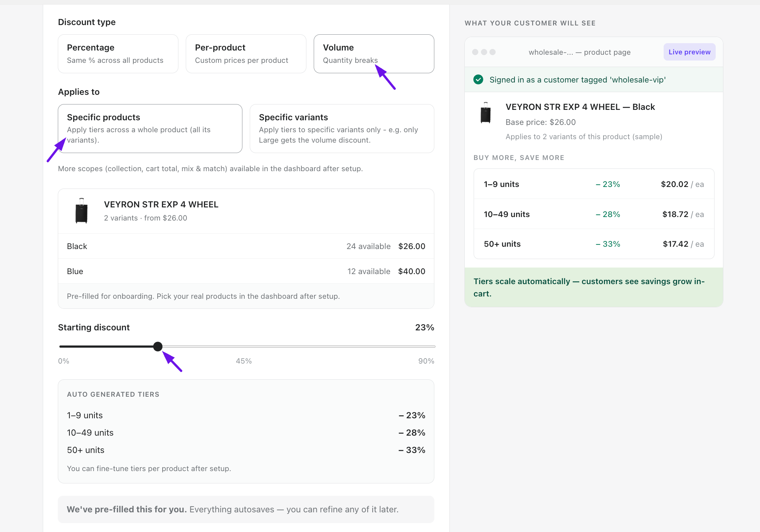The width and height of the screenshot is (760, 532).
Task: Click the 0% slider minimum label
Action: pos(64,361)
